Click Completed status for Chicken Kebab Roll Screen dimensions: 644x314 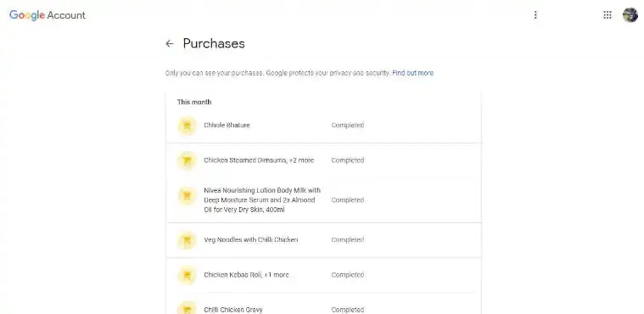(348, 275)
